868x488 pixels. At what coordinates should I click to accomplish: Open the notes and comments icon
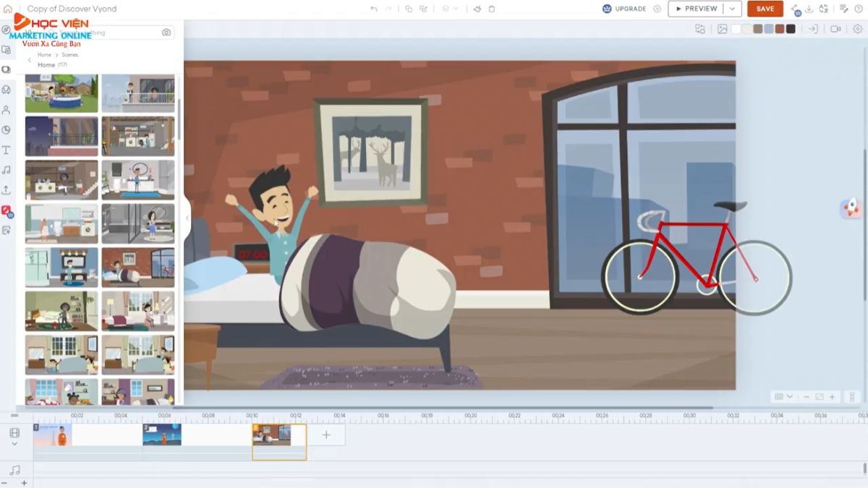(x=843, y=9)
